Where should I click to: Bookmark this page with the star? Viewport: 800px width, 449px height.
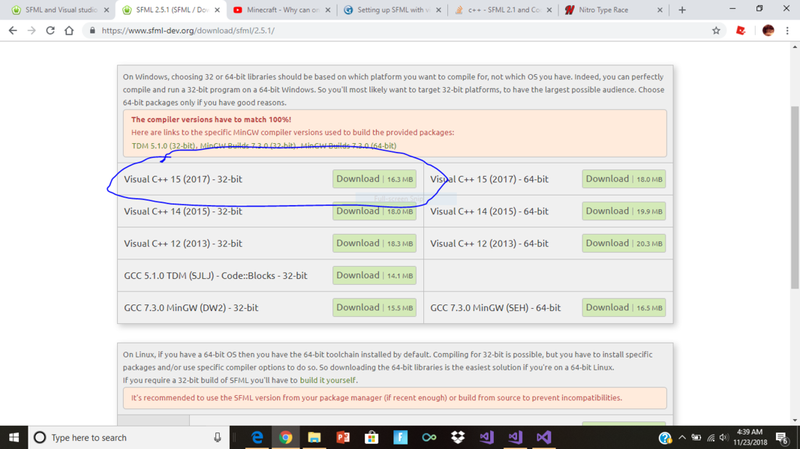pos(716,31)
